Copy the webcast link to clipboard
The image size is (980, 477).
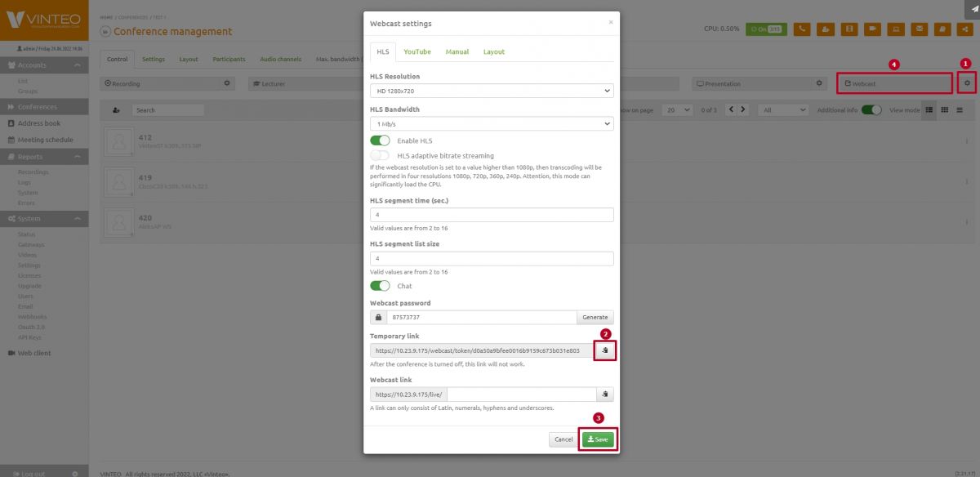coord(605,394)
